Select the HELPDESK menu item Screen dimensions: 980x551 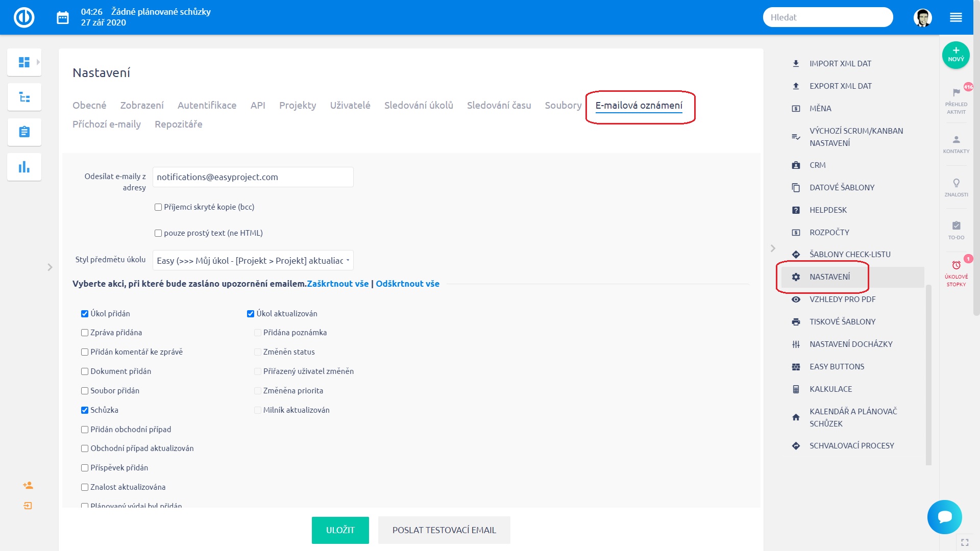828,210
